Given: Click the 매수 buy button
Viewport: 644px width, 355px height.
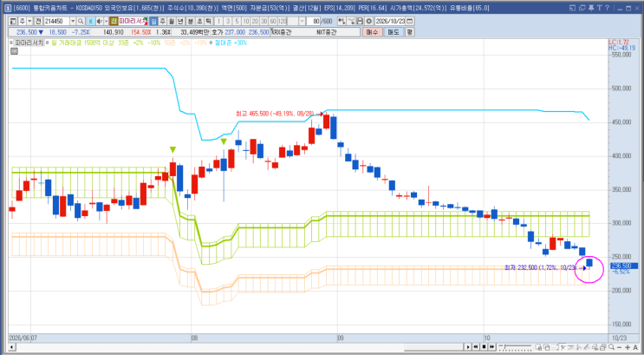Looking at the screenshot, I should click(x=373, y=31).
